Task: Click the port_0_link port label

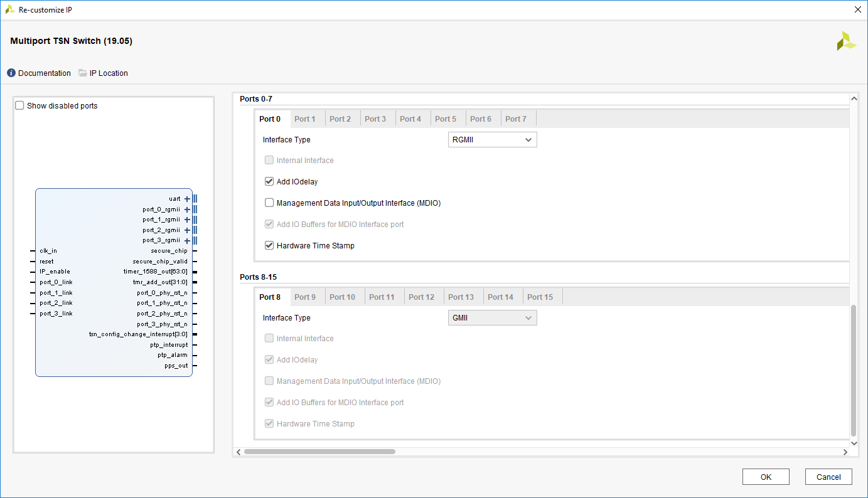Action: coord(56,282)
